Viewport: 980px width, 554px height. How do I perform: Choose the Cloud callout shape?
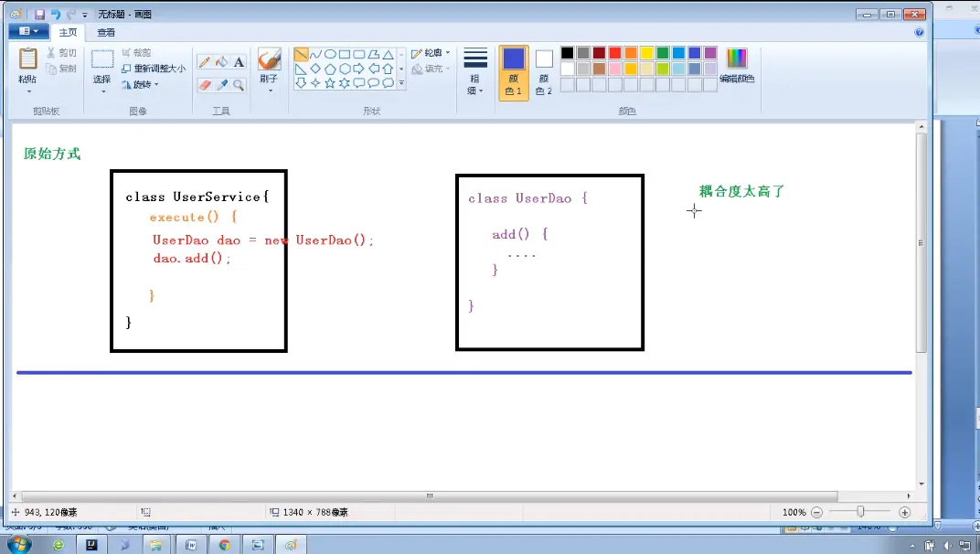tap(389, 82)
